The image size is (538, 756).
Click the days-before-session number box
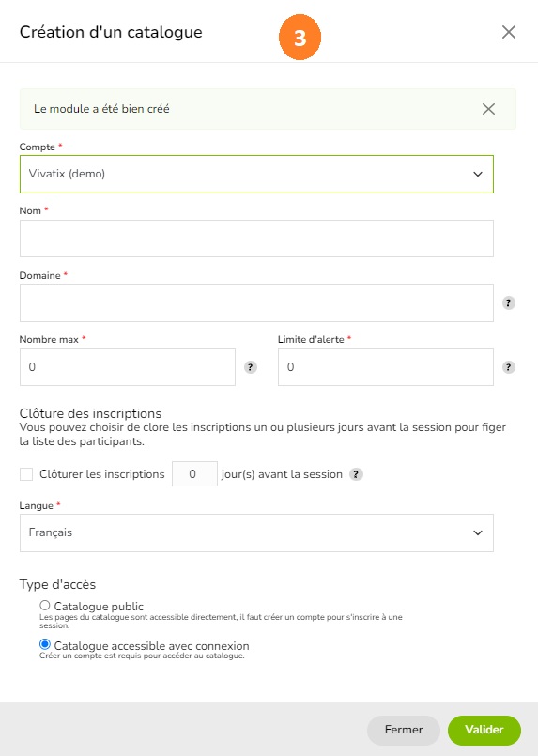pos(194,474)
